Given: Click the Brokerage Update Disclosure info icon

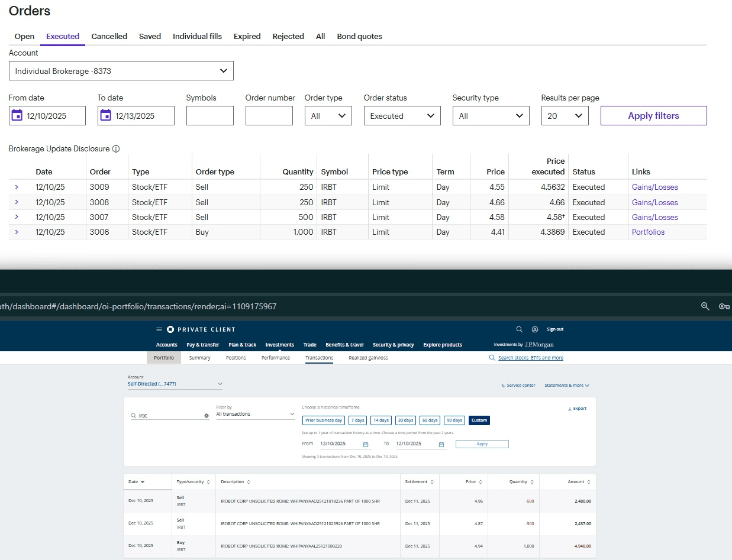Looking at the screenshot, I should click(x=116, y=149).
